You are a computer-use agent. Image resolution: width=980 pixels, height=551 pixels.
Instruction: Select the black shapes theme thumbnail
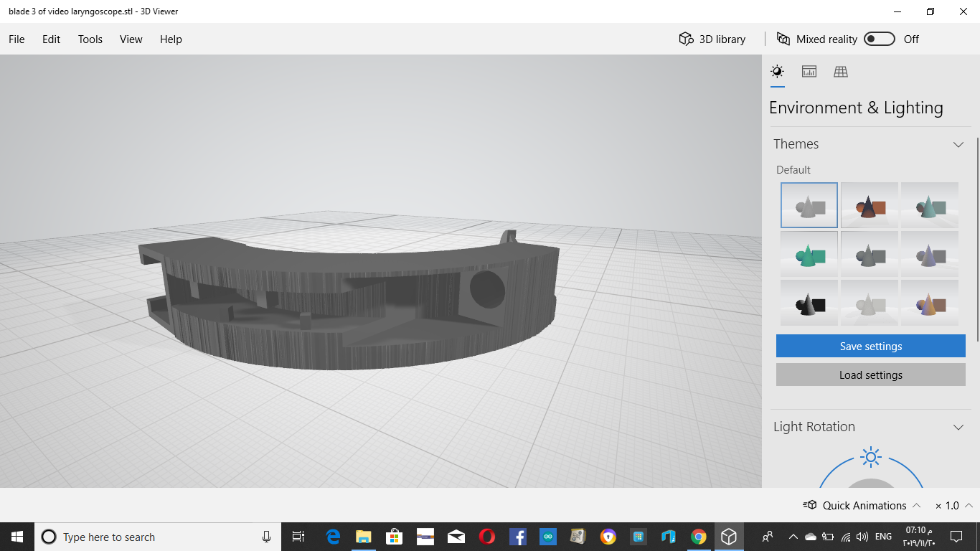click(x=809, y=303)
